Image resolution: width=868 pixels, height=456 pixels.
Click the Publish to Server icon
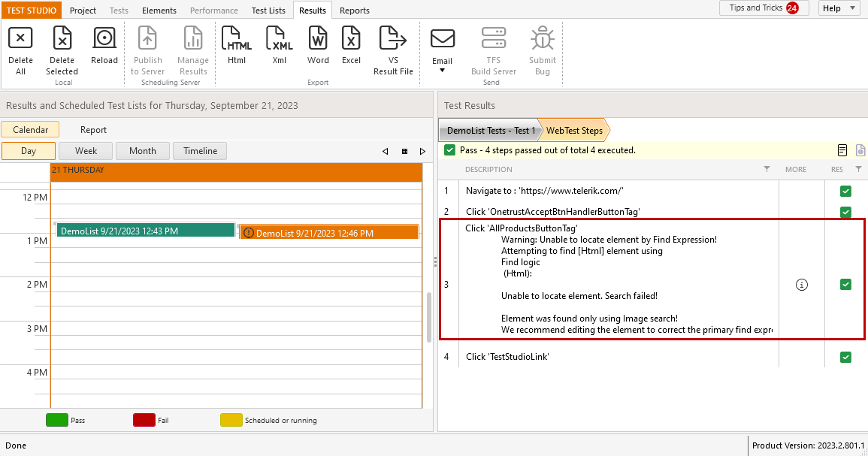(x=147, y=38)
